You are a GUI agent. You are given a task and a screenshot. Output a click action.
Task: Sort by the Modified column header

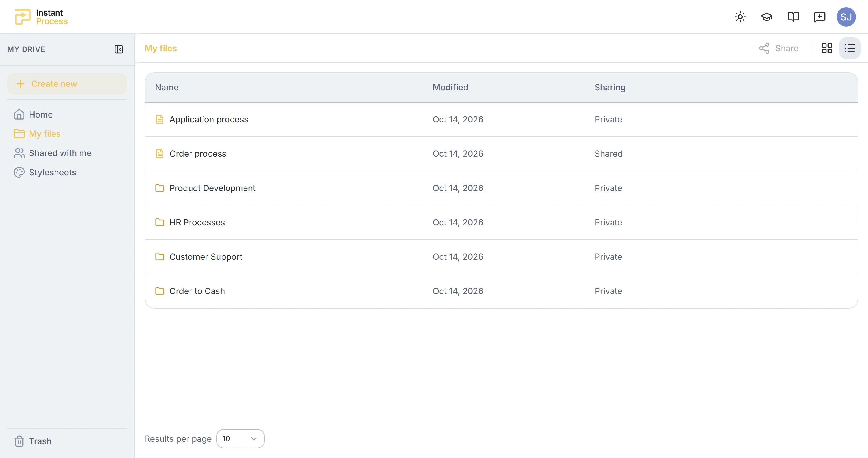[450, 88]
